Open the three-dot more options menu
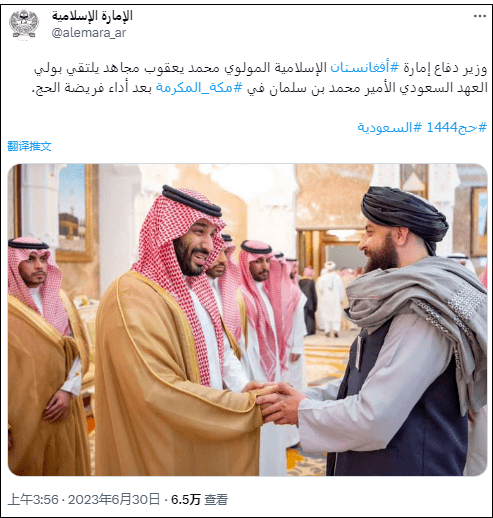Image resolution: width=493 pixels, height=518 pixels. pyautogui.click(x=480, y=16)
